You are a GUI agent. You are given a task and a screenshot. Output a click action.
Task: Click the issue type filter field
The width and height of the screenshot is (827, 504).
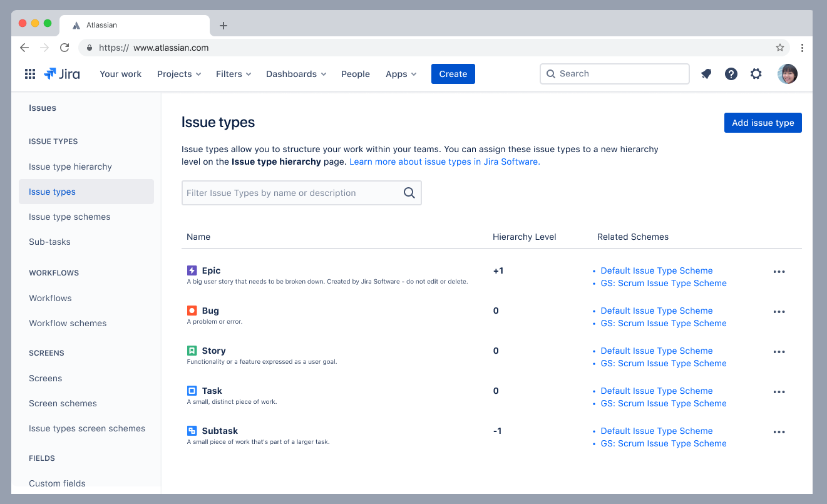coord(294,193)
